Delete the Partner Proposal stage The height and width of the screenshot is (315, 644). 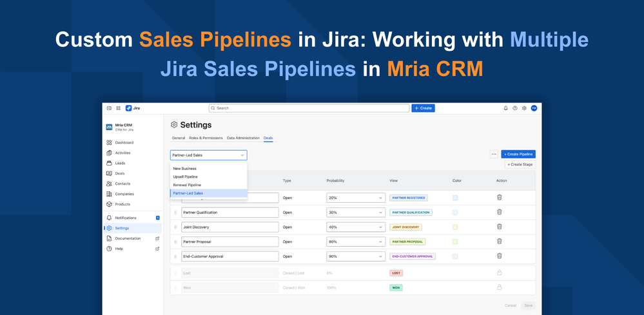pyautogui.click(x=500, y=241)
